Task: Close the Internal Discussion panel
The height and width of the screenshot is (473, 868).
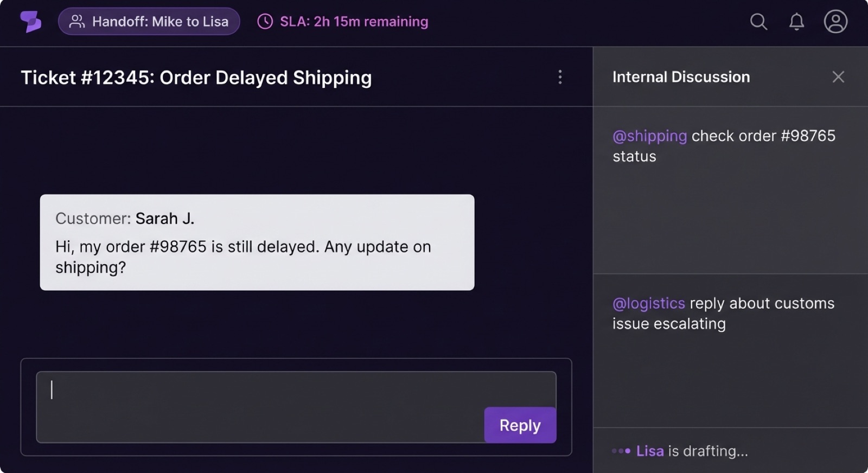Action: click(838, 77)
